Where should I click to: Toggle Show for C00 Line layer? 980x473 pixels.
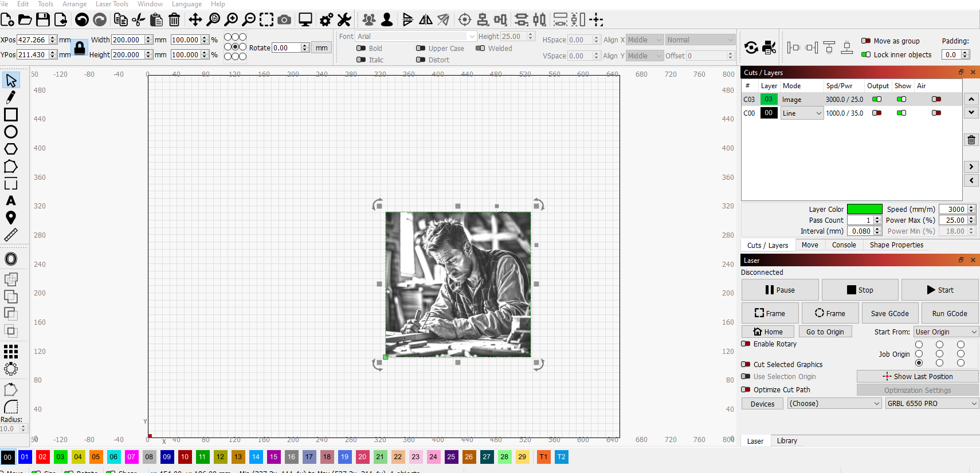pos(901,113)
